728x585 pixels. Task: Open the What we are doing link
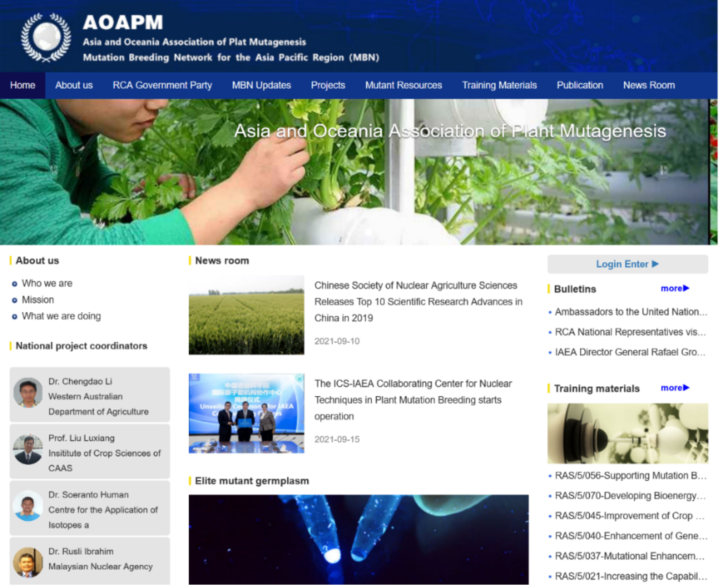pyautogui.click(x=61, y=316)
